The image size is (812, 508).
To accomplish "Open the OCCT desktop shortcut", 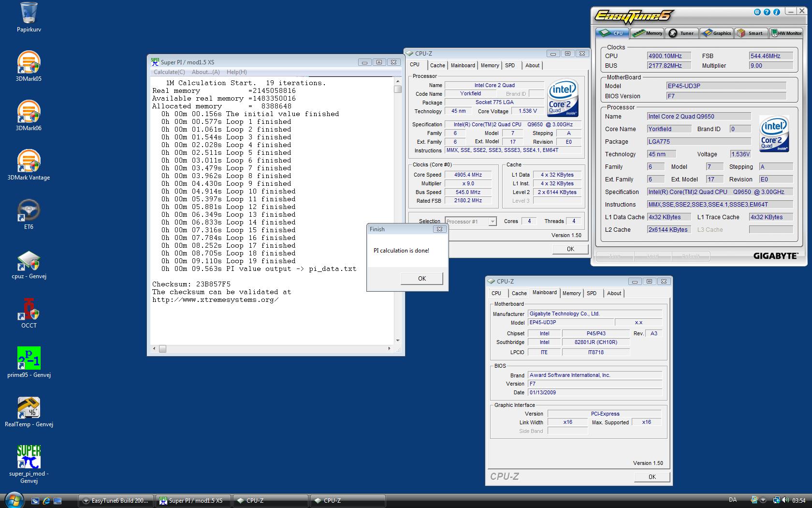I will pyautogui.click(x=29, y=313).
